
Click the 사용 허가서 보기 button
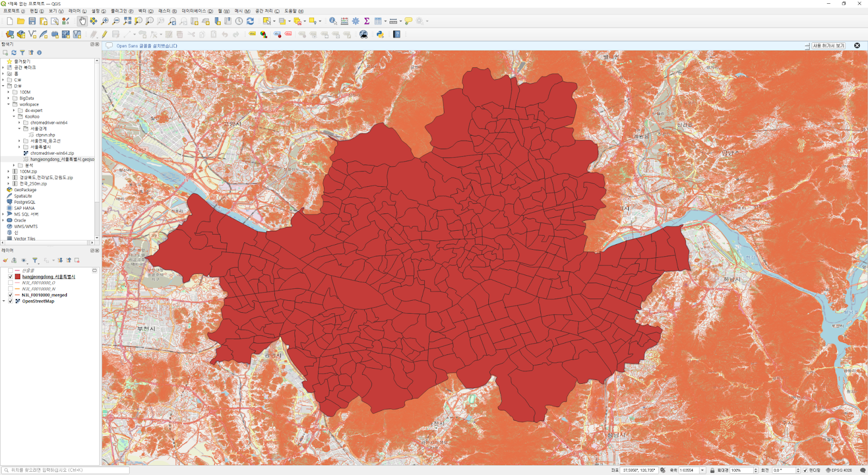(828, 46)
